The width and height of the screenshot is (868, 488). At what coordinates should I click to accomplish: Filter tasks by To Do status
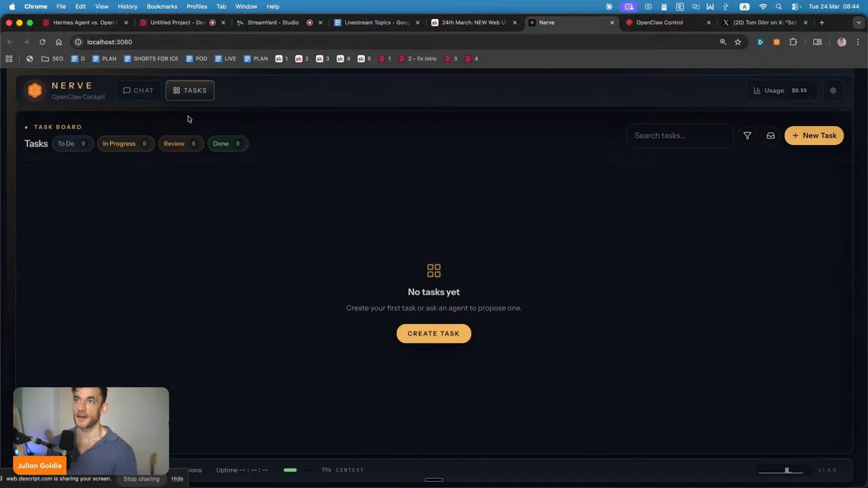click(x=71, y=144)
